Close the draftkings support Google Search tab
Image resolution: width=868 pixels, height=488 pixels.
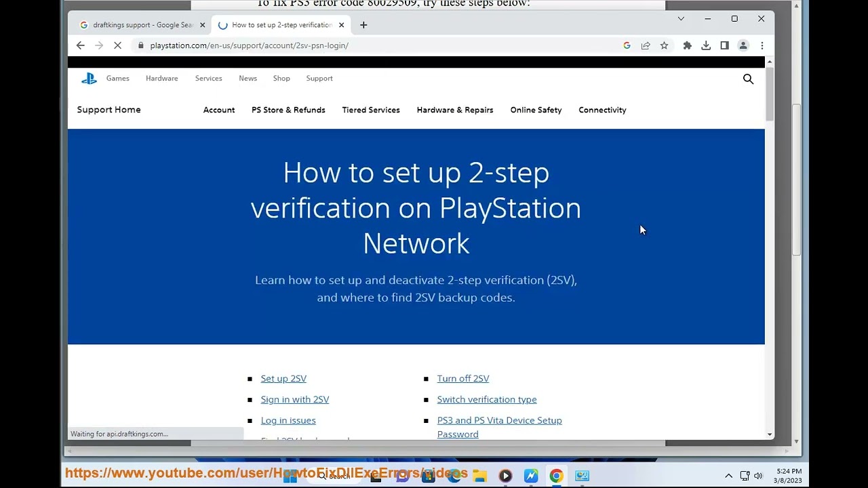(x=202, y=25)
